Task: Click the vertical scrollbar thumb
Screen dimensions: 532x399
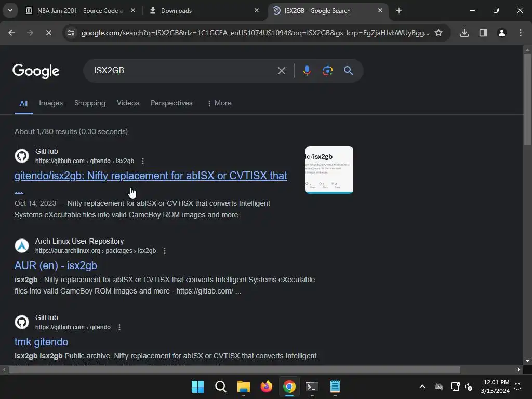Action: tap(527, 99)
